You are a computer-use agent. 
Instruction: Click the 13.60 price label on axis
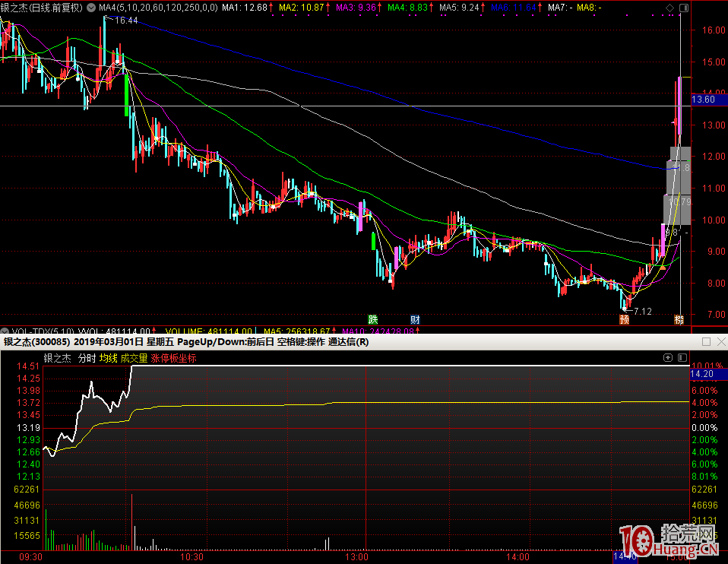click(703, 100)
